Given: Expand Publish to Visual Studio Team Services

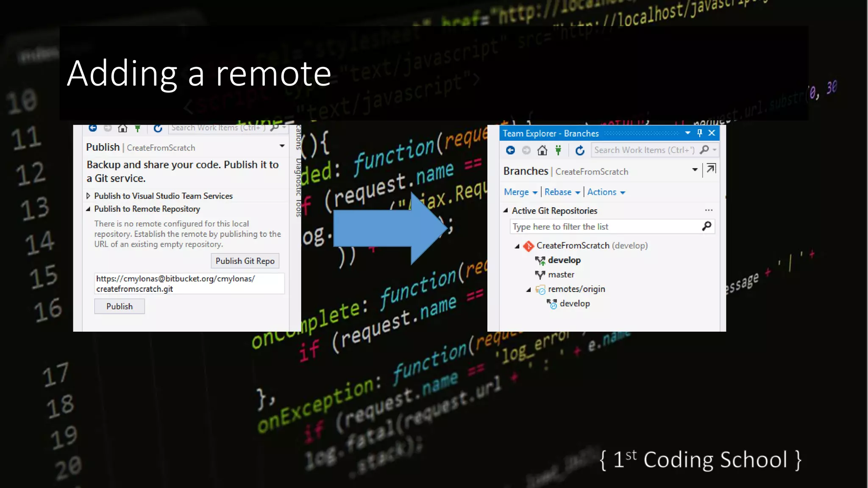Looking at the screenshot, I should pyautogui.click(x=88, y=196).
